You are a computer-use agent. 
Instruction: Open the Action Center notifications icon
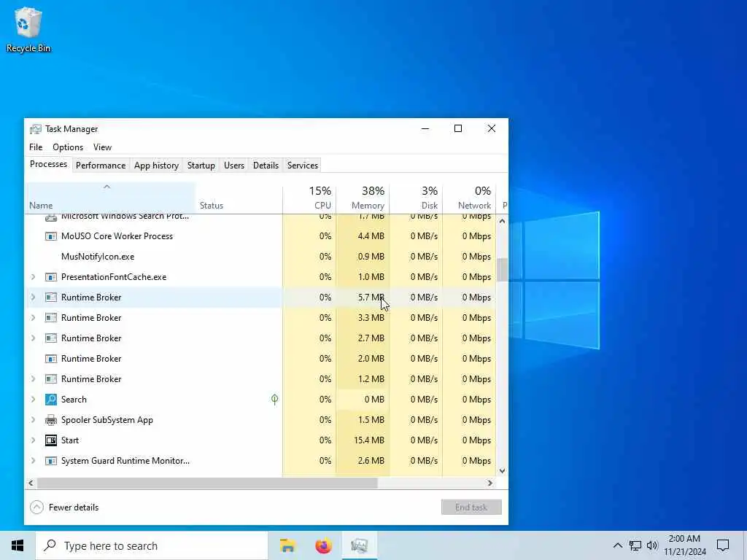pyautogui.click(x=723, y=545)
